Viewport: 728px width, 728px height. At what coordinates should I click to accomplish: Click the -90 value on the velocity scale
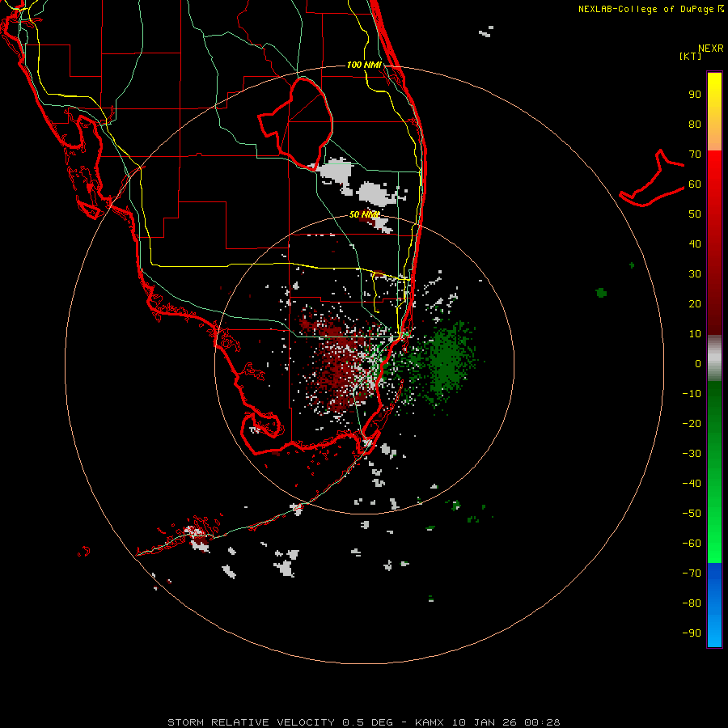[692, 633]
